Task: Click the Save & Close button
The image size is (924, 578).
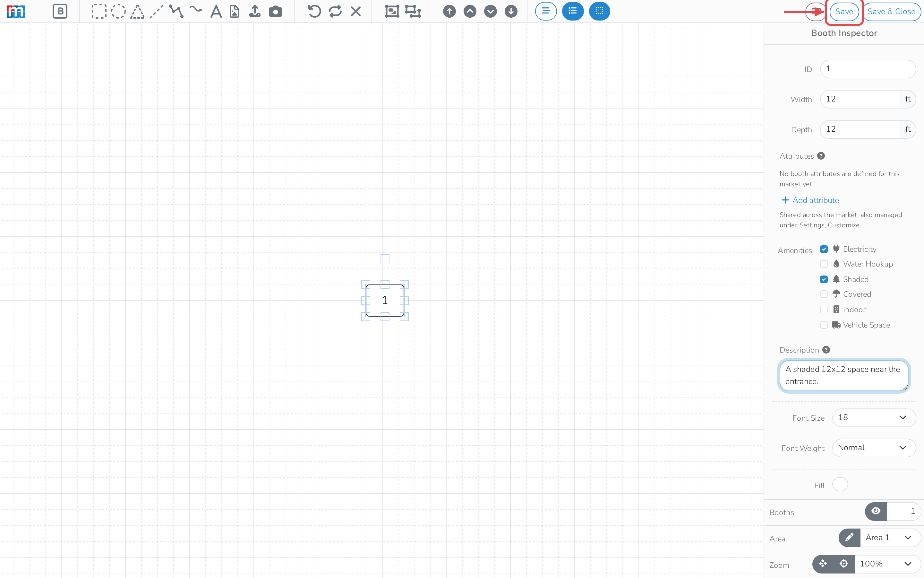Action: pos(891,12)
